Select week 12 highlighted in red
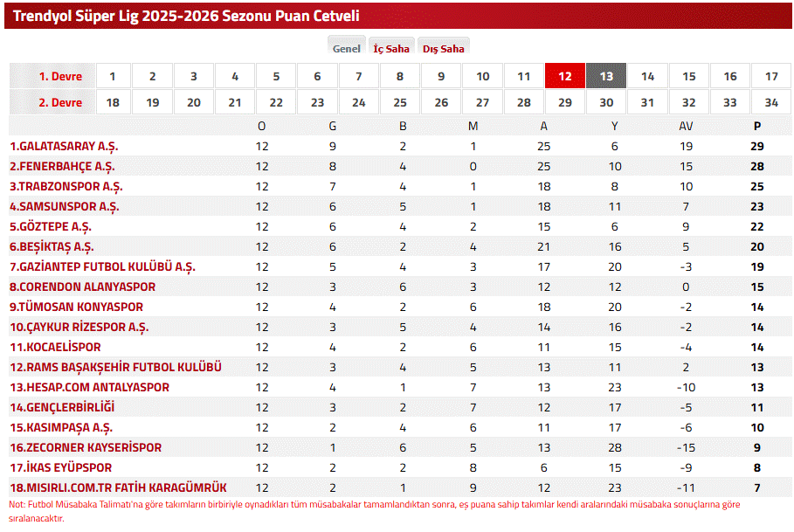794x532 pixels. (565, 76)
